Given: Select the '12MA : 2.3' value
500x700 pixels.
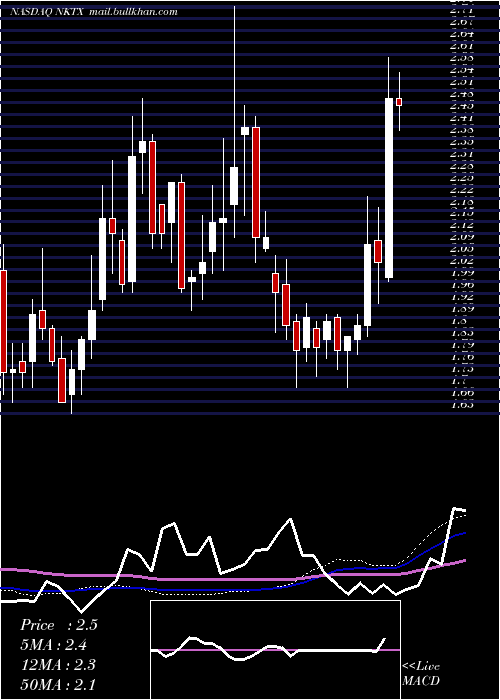Looking at the screenshot, I should coord(58,664).
